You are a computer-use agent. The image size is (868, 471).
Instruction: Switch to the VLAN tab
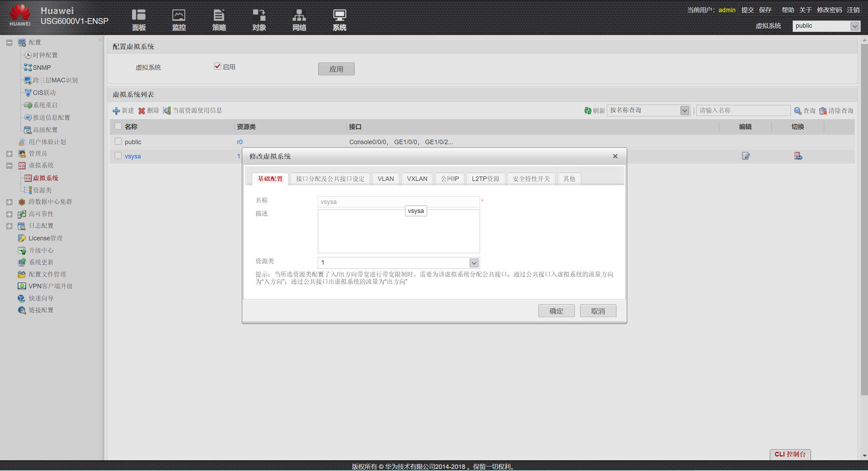(x=386, y=179)
